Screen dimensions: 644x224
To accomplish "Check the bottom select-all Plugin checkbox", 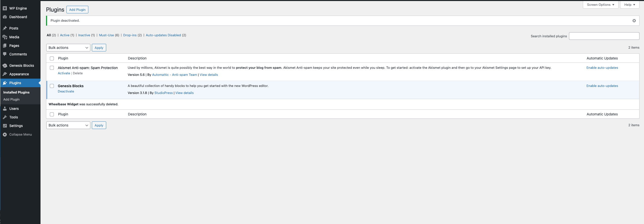I will [x=52, y=114].
